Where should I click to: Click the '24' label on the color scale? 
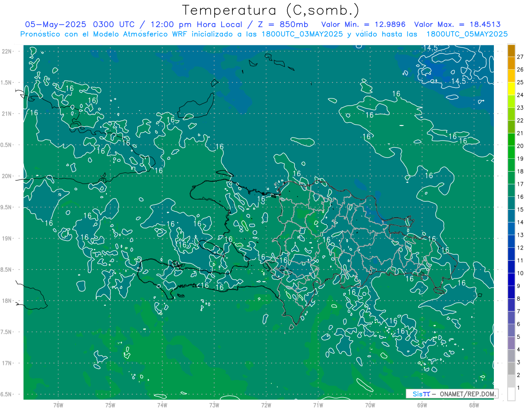click(520, 95)
